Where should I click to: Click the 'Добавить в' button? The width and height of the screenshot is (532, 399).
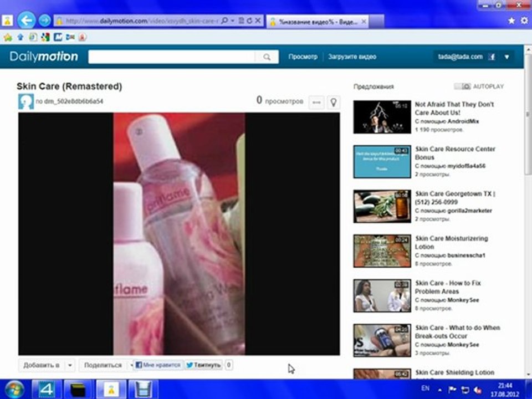42,365
